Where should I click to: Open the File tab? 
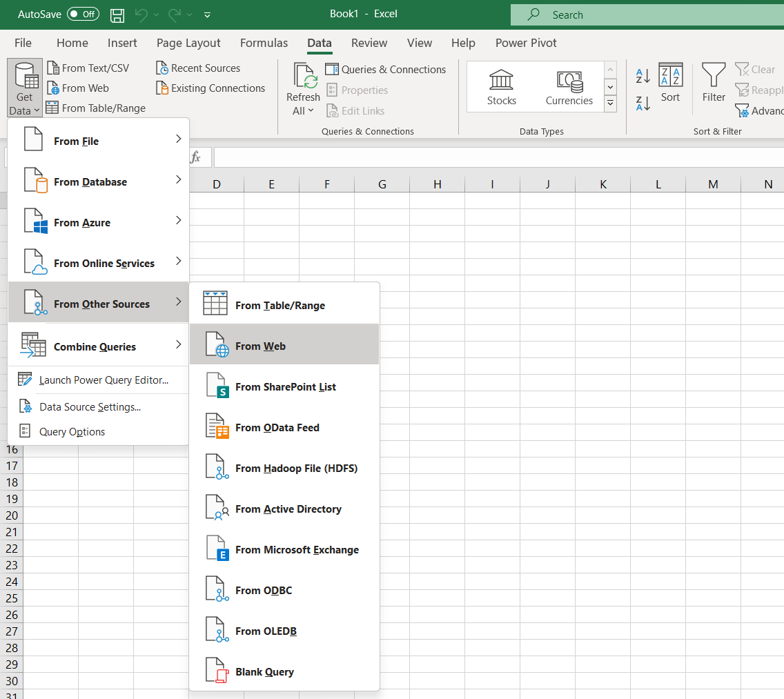pos(23,43)
